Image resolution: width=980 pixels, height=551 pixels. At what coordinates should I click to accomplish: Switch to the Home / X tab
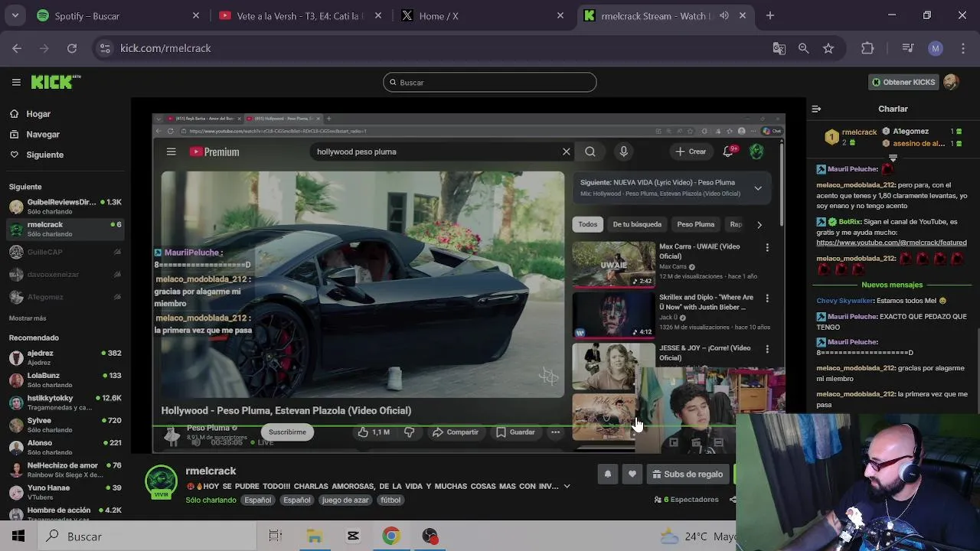[483, 15]
